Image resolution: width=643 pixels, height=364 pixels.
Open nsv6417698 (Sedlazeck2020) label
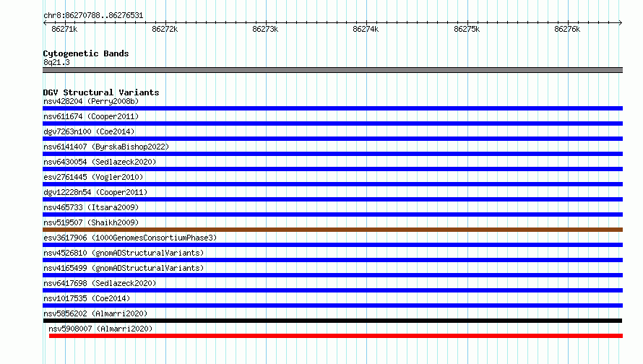pyautogui.click(x=100, y=283)
